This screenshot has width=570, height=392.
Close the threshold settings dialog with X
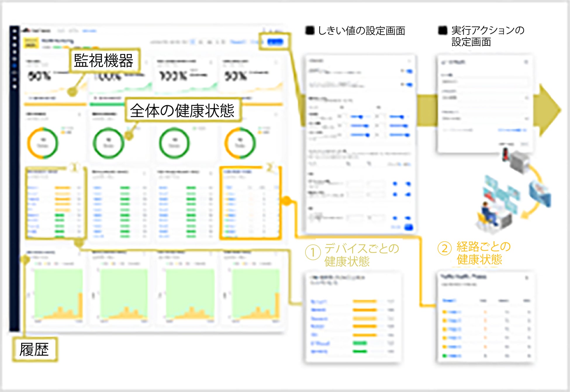409,61
